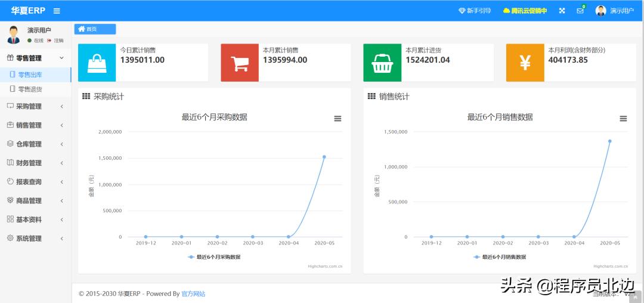Select 零售出库 in the sidebar

tap(35, 75)
